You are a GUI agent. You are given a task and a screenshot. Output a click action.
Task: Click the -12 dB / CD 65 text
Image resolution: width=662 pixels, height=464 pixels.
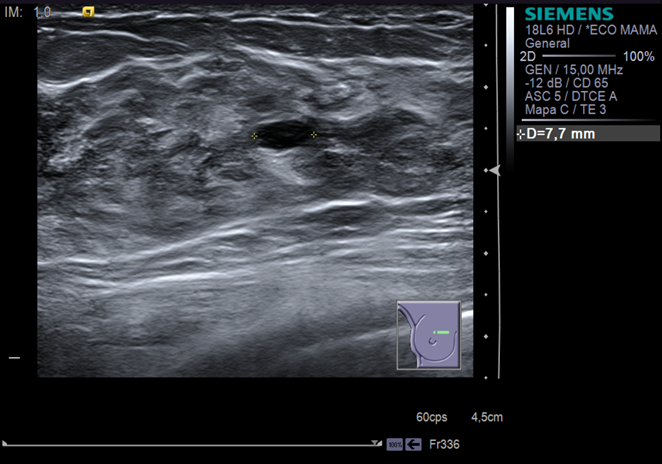point(566,83)
